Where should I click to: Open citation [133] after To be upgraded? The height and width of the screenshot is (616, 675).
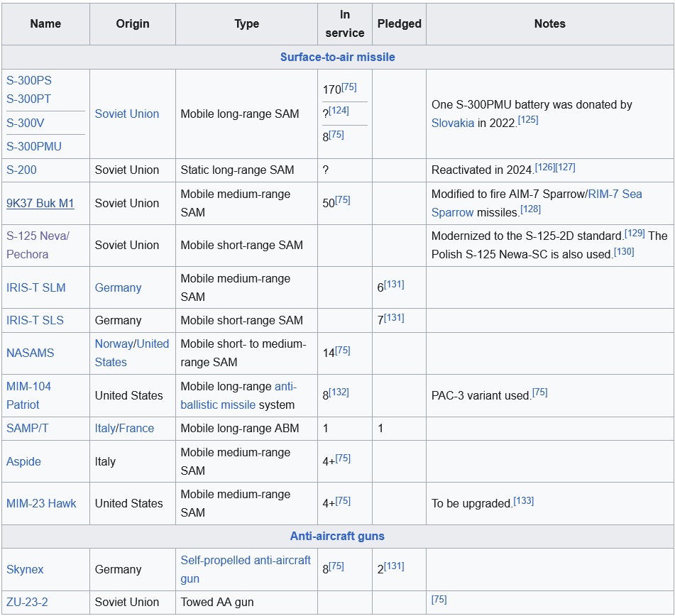524,500
